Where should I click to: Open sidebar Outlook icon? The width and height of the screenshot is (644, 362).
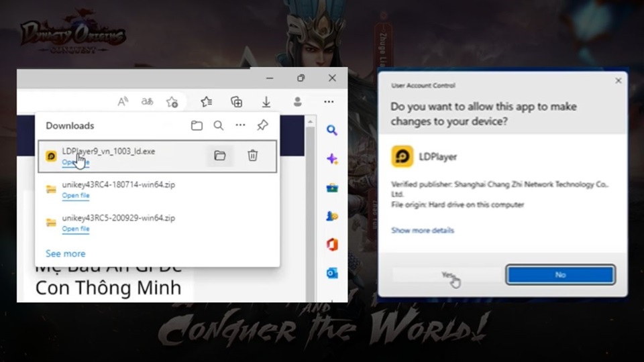pyautogui.click(x=332, y=273)
